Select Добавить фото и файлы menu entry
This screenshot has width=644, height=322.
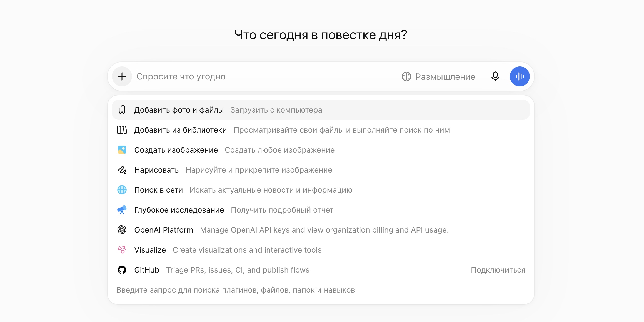[321, 110]
